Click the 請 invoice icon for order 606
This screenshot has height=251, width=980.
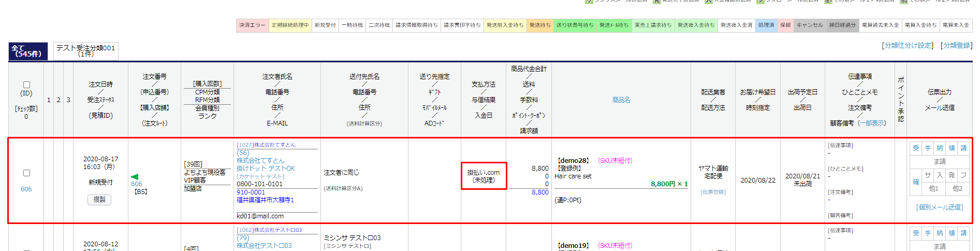[x=963, y=148]
